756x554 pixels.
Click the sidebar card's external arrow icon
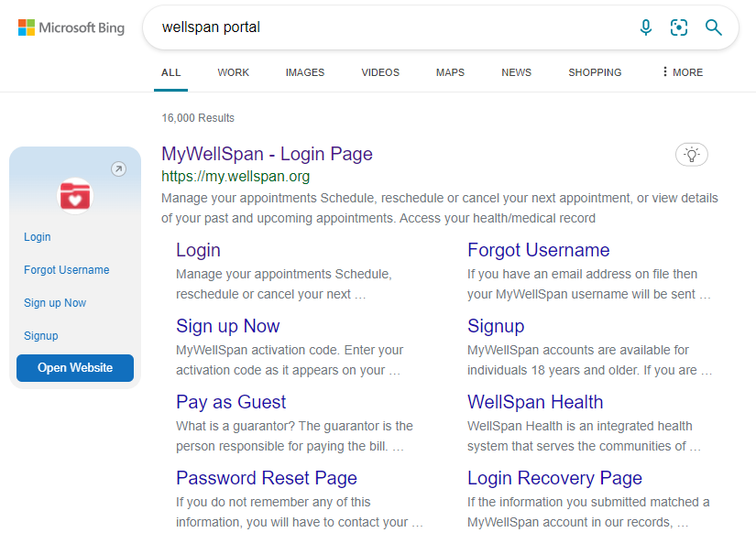click(x=118, y=169)
